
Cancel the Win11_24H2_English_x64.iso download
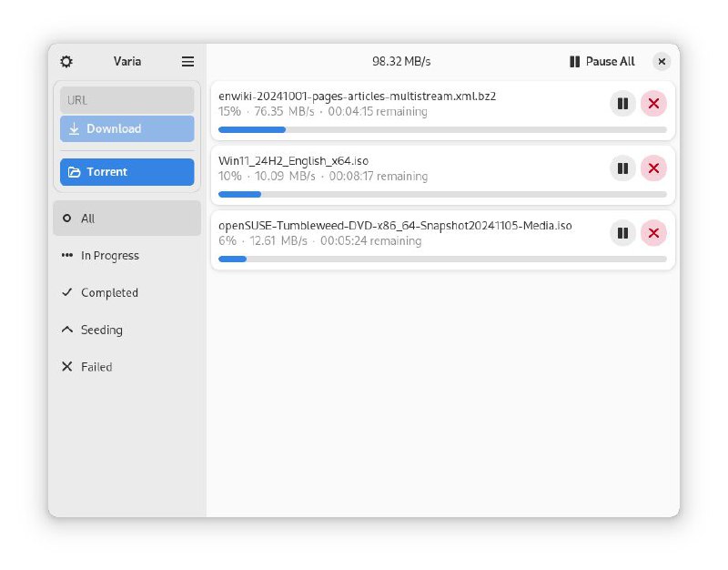coord(653,168)
